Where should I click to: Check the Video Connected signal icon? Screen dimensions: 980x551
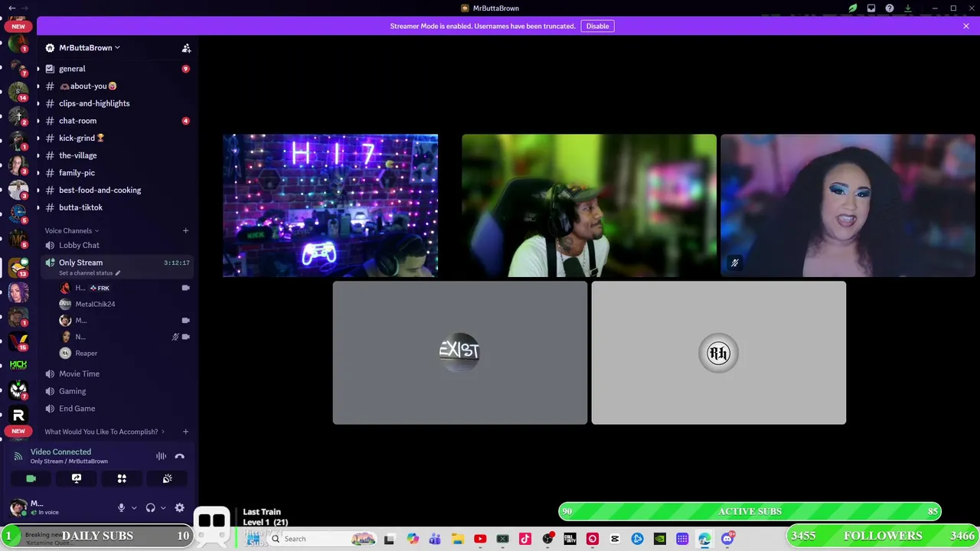[18, 456]
